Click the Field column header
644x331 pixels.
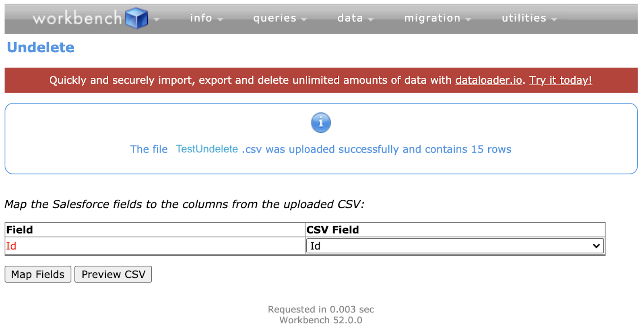click(x=20, y=230)
